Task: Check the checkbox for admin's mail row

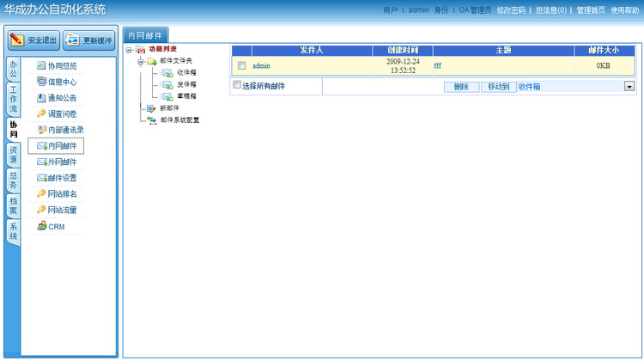Action: point(241,66)
